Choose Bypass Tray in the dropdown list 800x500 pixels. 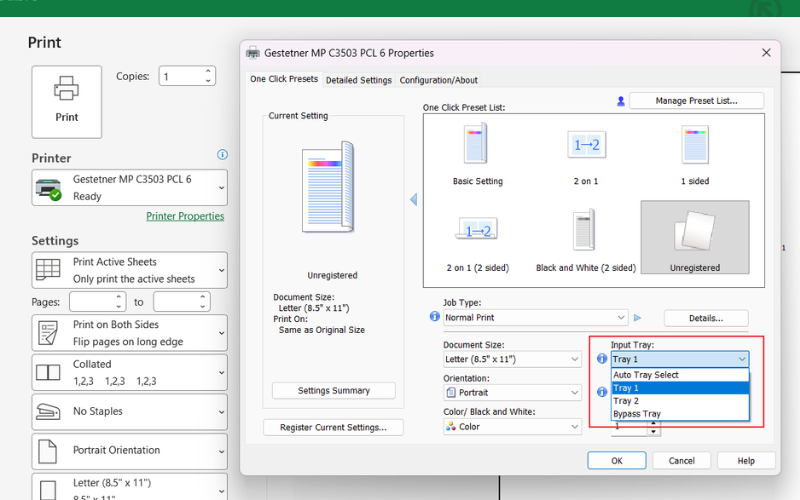(680, 414)
